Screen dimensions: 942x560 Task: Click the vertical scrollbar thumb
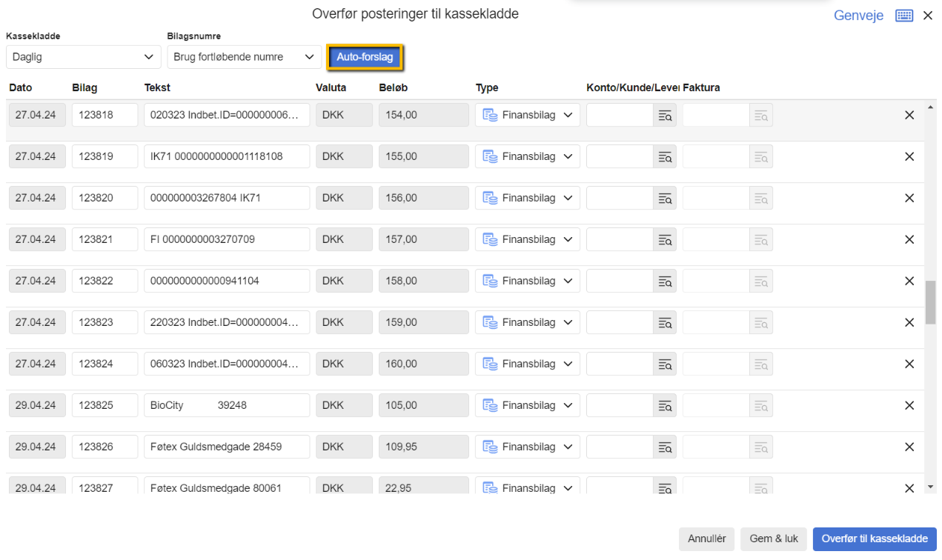[931, 301]
